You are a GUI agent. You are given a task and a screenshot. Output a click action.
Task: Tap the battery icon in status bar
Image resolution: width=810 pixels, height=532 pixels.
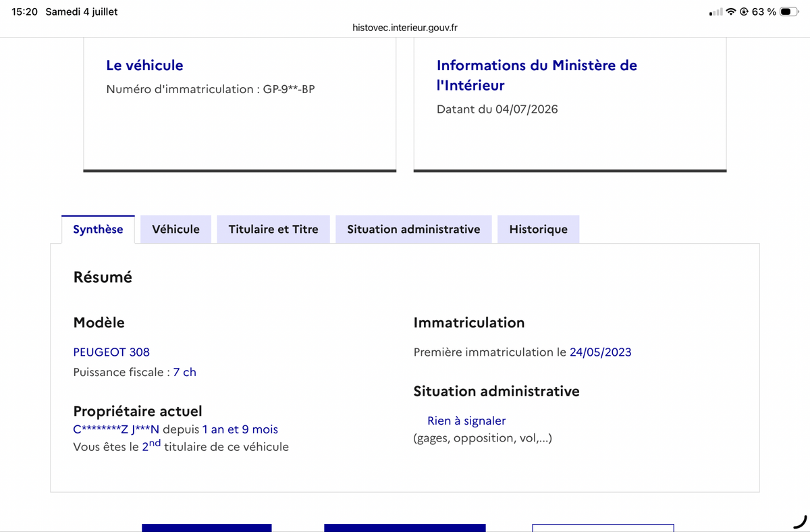(x=790, y=11)
